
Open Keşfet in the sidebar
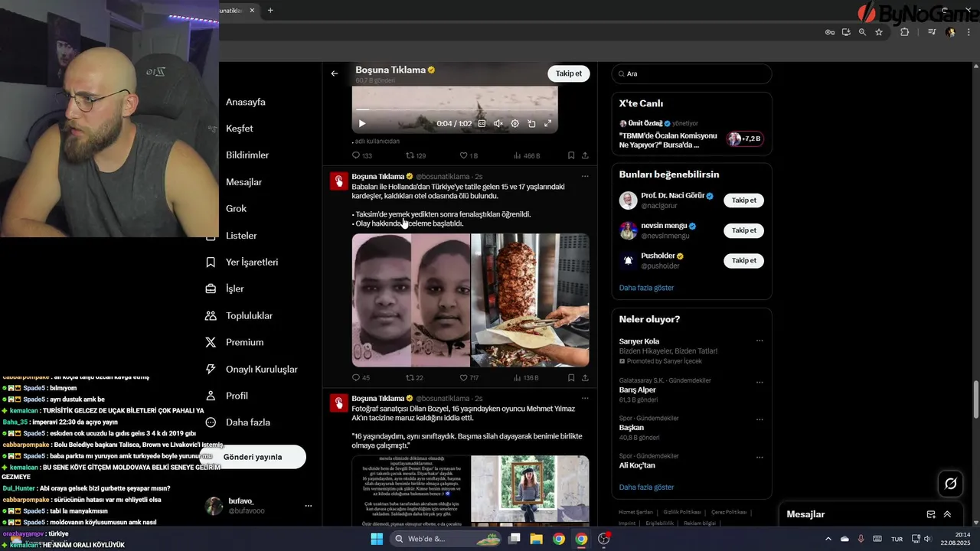click(x=239, y=129)
